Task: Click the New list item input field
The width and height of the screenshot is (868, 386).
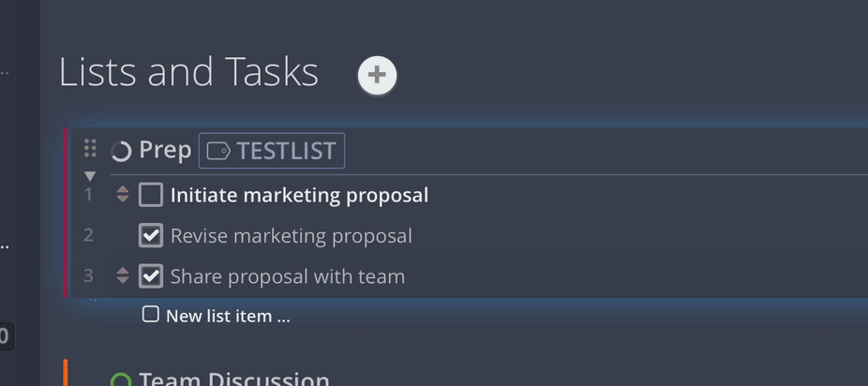Action: click(x=228, y=316)
